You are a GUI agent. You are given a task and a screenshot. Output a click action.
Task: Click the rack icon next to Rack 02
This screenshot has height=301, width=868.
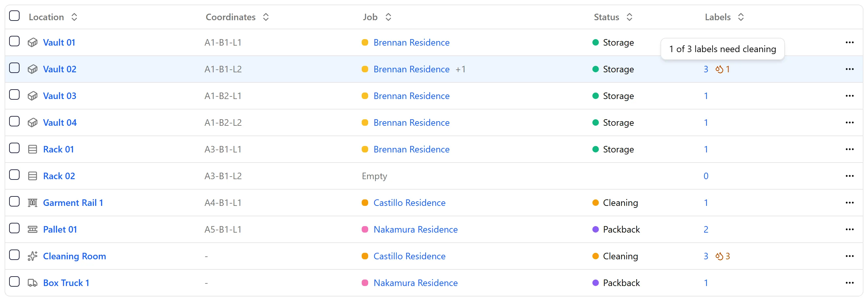[x=32, y=176]
